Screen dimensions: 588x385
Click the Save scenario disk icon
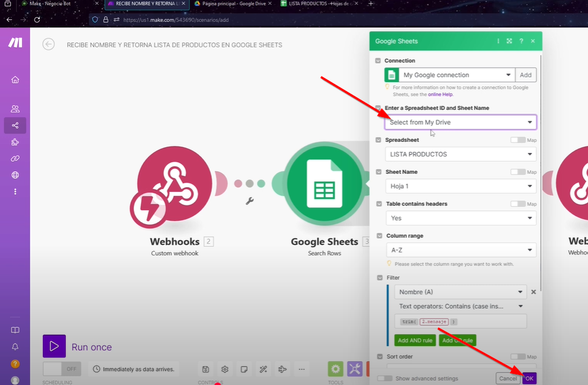tap(205, 369)
